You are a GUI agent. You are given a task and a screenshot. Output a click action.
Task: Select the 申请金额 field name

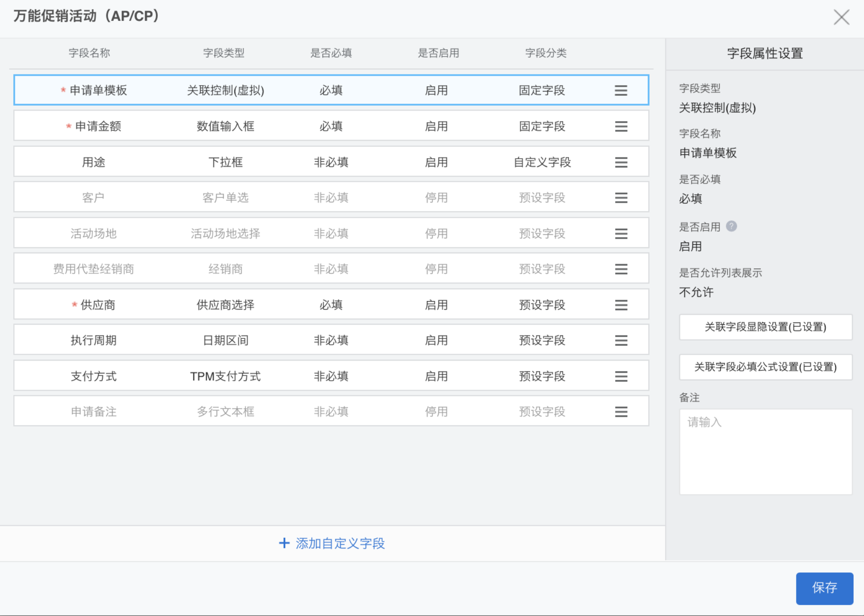[98, 126]
